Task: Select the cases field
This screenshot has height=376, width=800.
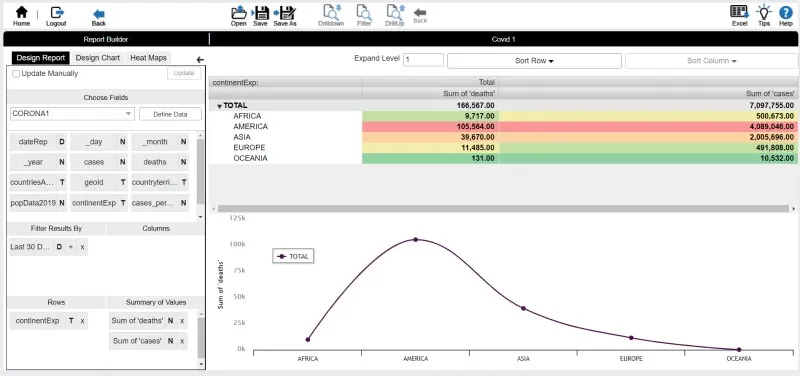Action: click(98, 162)
